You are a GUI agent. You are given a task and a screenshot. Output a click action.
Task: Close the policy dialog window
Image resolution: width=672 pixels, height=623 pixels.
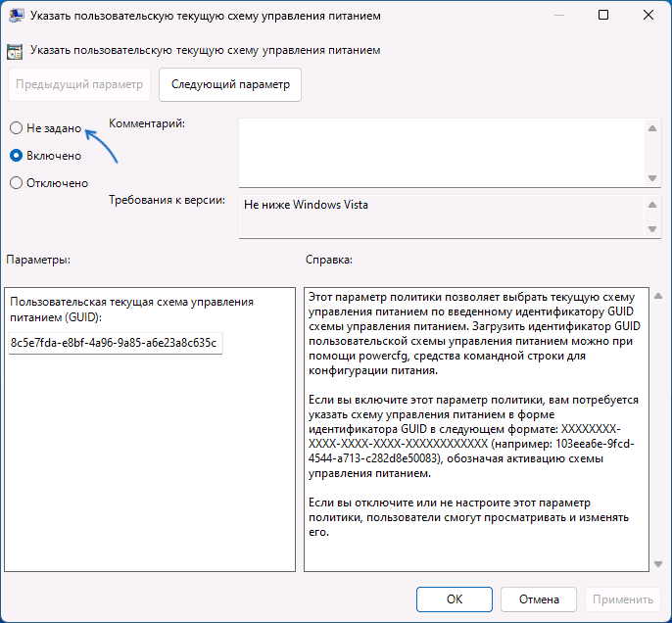[x=648, y=15]
